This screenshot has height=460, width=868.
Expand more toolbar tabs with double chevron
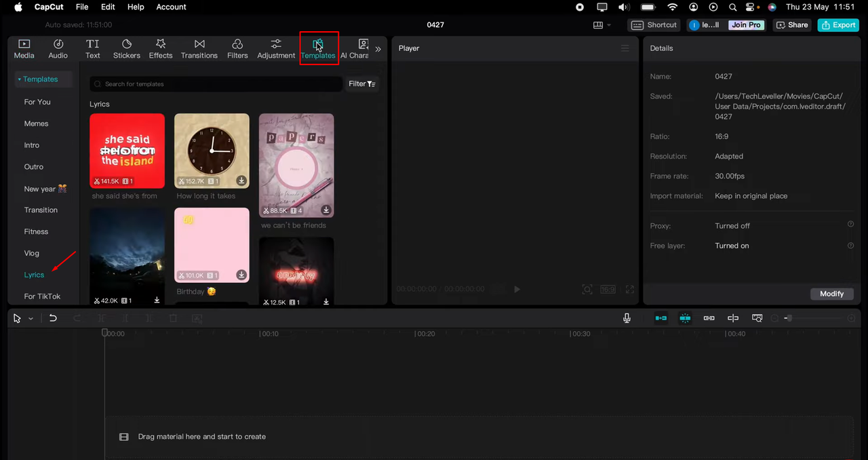(x=378, y=49)
